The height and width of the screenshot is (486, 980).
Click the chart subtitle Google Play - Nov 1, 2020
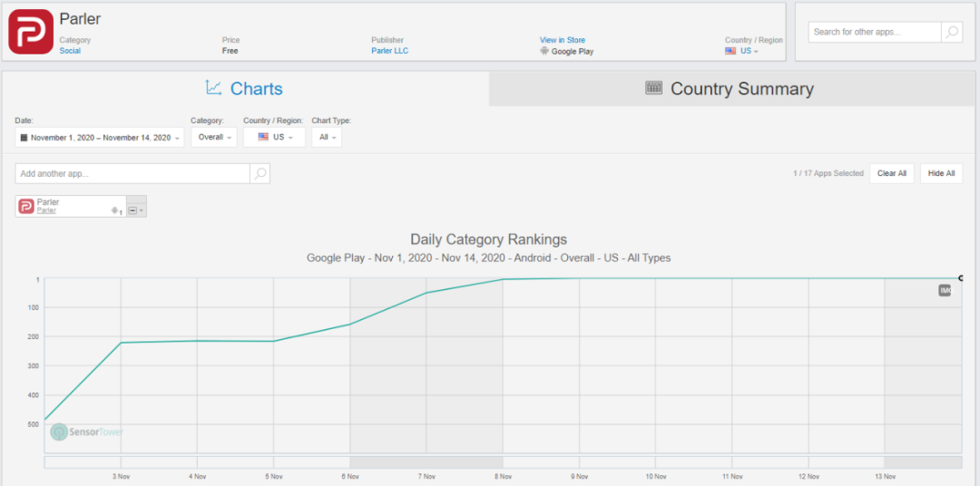[x=489, y=258]
